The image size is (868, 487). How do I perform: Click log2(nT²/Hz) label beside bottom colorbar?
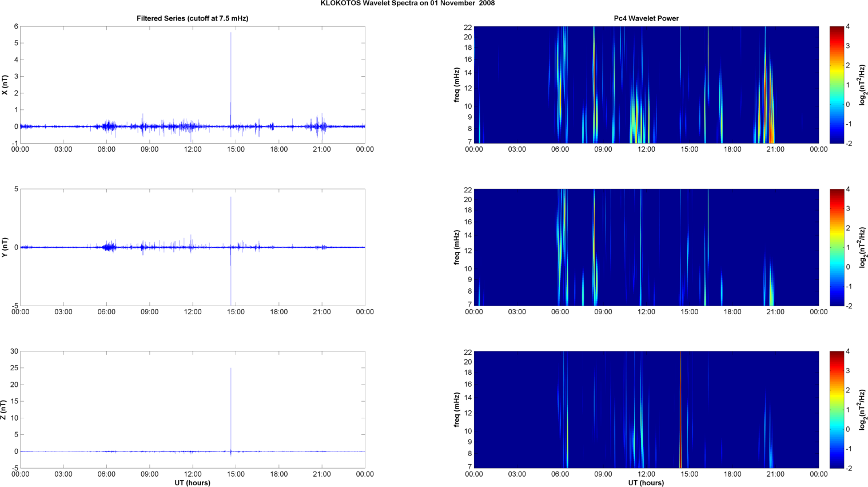[x=862, y=410]
